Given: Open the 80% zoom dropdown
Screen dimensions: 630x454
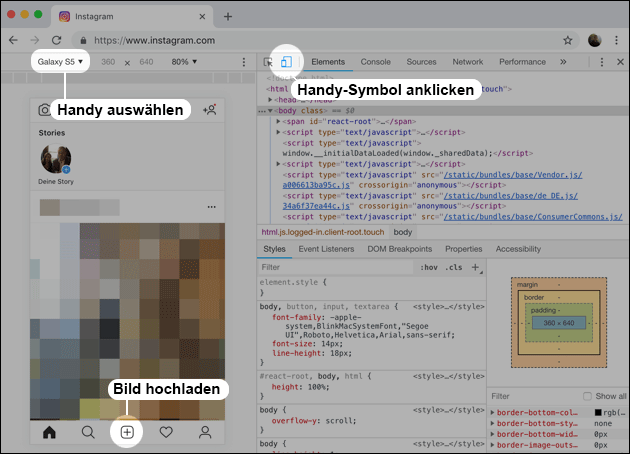Looking at the screenshot, I should point(184,62).
